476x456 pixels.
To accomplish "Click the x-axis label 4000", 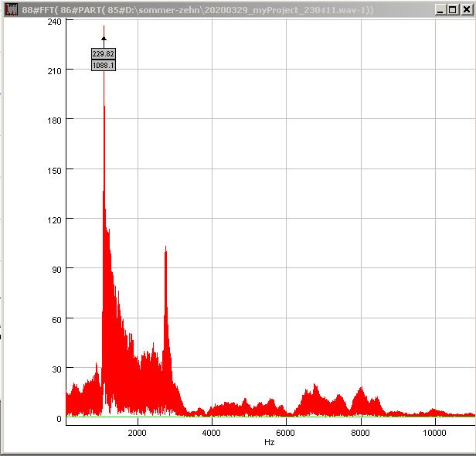I will [211, 433].
